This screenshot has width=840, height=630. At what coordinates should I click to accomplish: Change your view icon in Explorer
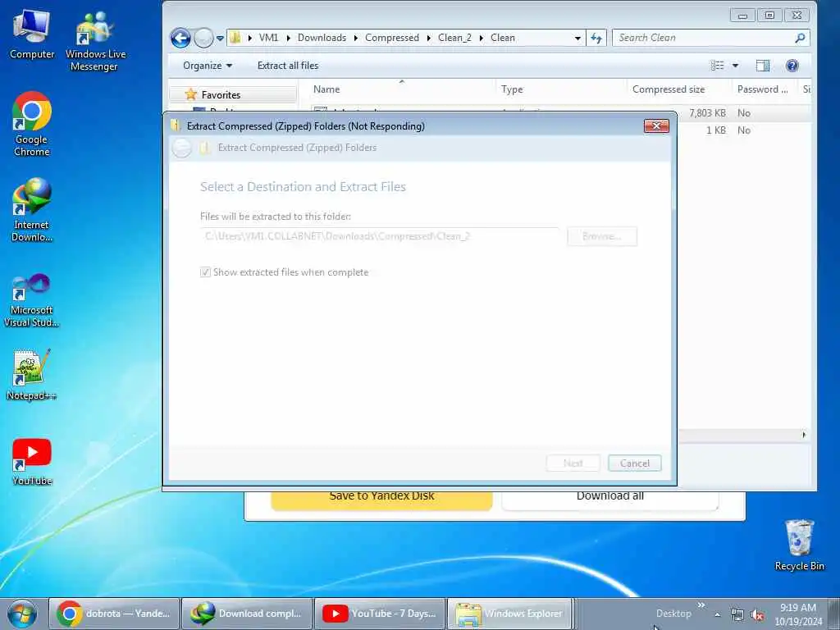pyautogui.click(x=717, y=66)
